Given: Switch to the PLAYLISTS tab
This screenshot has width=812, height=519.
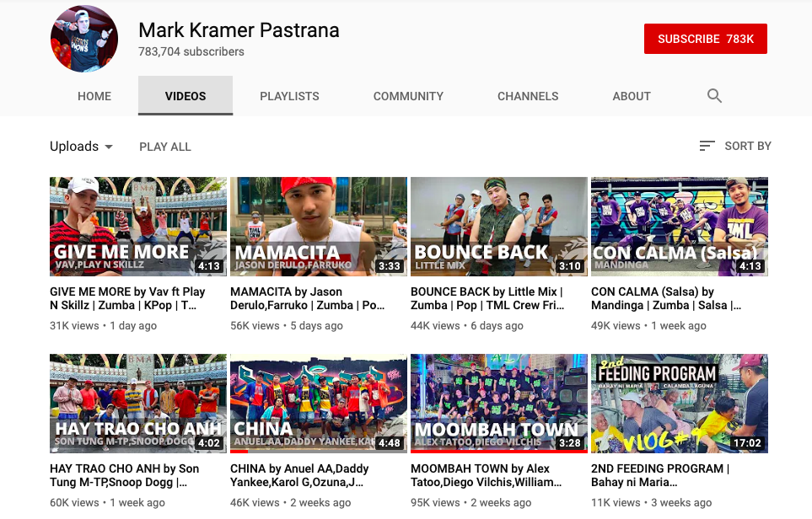Looking at the screenshot, I should tap(289, 96).
